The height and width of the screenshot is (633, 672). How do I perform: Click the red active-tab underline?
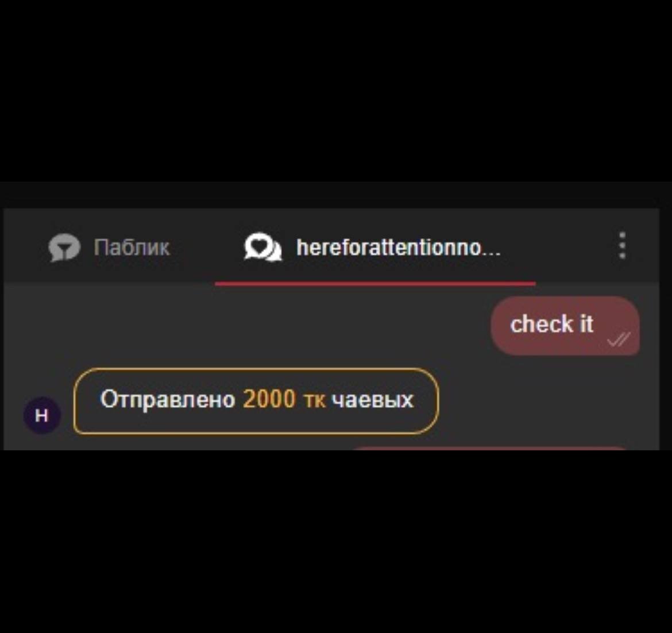point(375,283)
